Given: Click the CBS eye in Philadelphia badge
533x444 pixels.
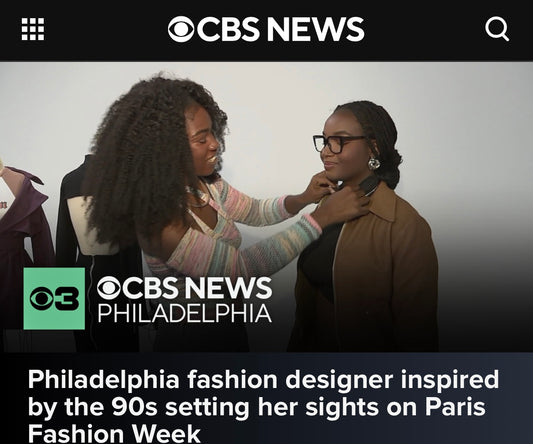Looking at the screenshot, I should [108, 288].
